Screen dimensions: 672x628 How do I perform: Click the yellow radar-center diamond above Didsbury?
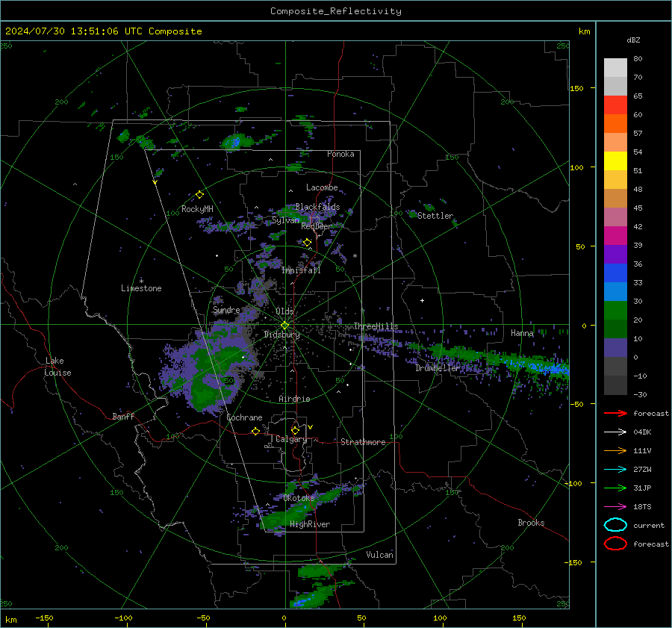click(x=284, y=326)
